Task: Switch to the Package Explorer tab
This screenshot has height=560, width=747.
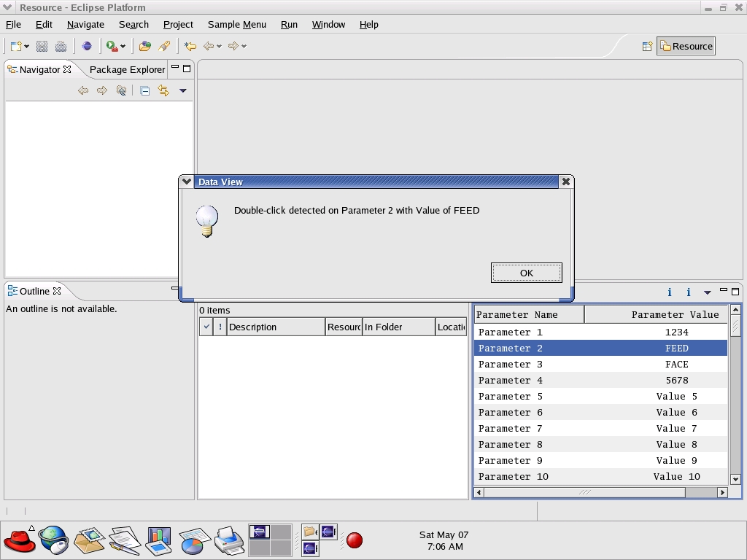Action: tap(127, 69)
